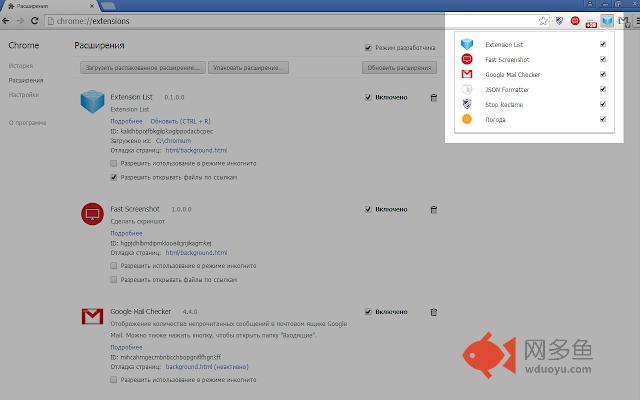Click the Обновить расширения button
The width and height of the screenshot is (640, 400).
pos(399,68)
